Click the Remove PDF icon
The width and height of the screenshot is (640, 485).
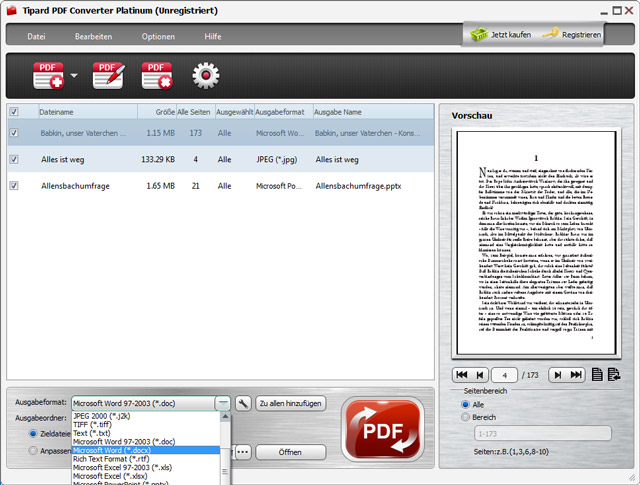click(x=157, y=76)
